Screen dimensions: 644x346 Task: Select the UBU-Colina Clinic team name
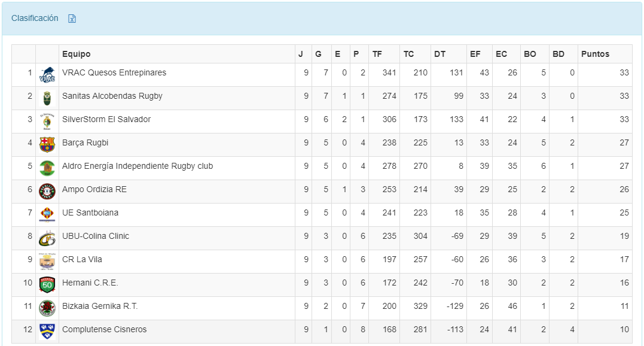coord(96,236)
